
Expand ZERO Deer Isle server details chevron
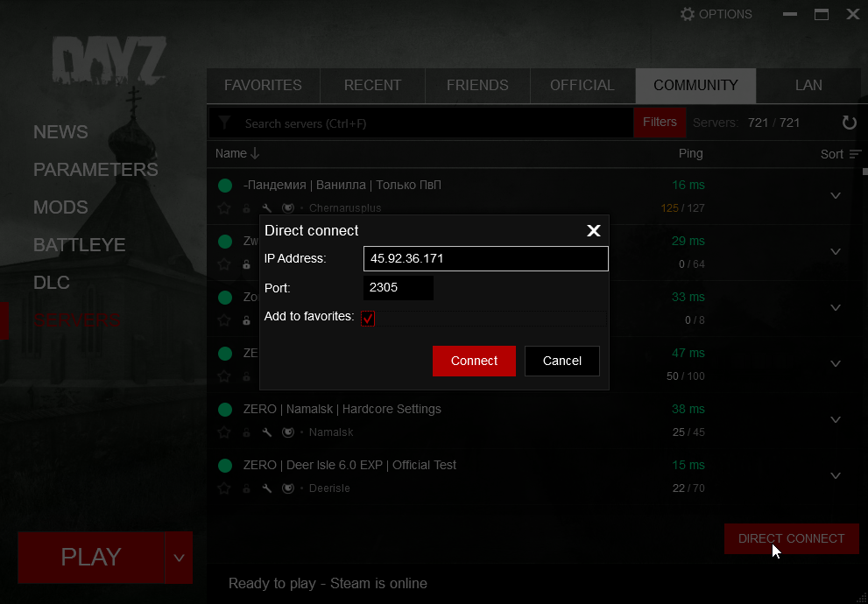tap(836, 475)
